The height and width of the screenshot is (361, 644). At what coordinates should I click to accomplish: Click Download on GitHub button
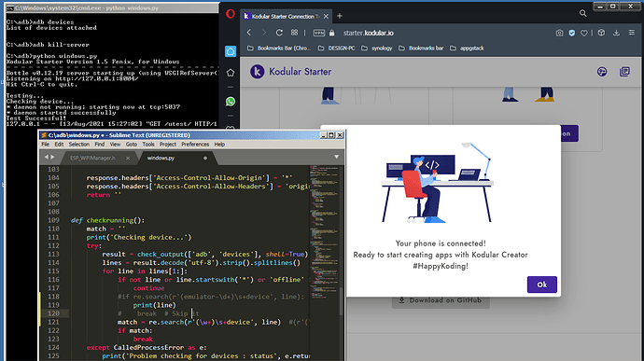[441, 300]
